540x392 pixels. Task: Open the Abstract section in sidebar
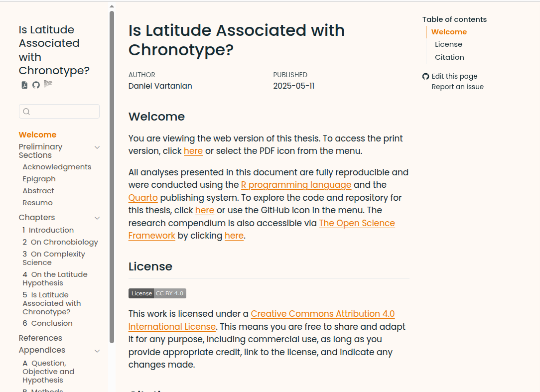point(38,191)
